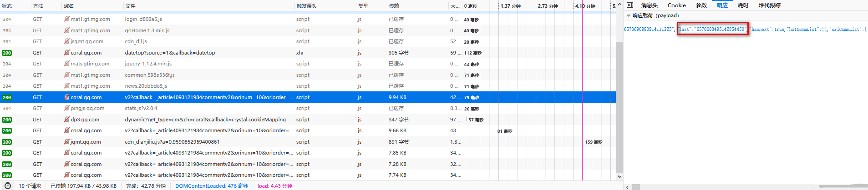Screen dimensions: 868x190
Task: Click the stopwatch performance analysis icon
Action: (7, 185)
